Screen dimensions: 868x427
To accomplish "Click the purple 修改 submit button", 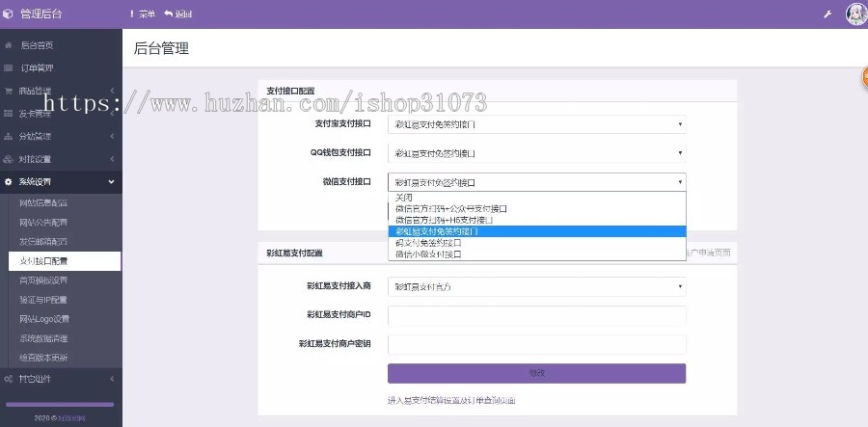I will coord(536,373).
